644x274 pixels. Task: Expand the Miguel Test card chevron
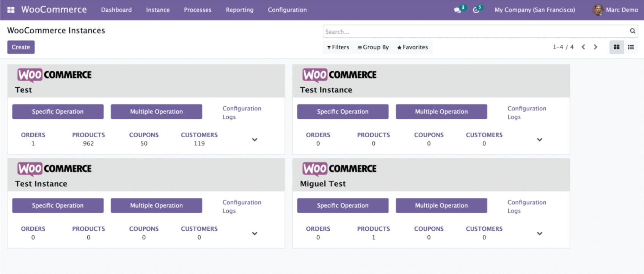(x=539, y=233)
